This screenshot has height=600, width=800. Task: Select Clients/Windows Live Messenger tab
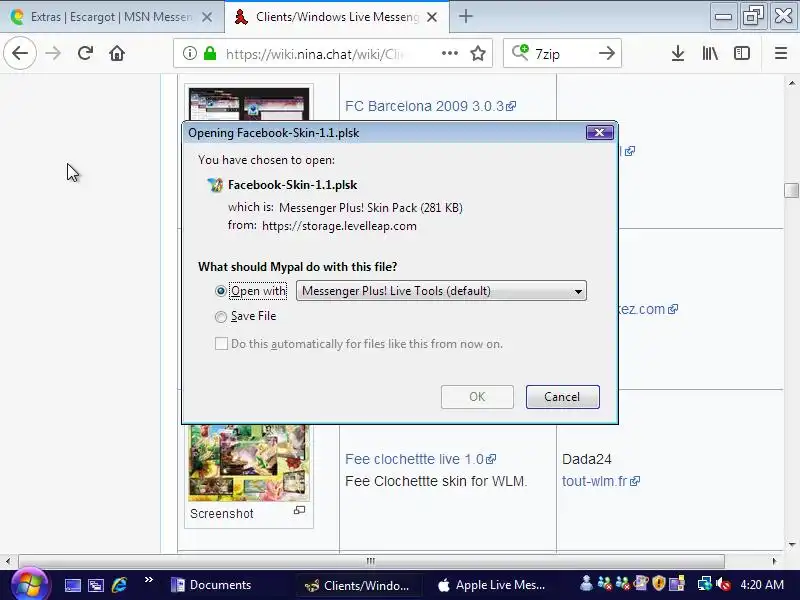pyautogui.click(x=337, y=17)
